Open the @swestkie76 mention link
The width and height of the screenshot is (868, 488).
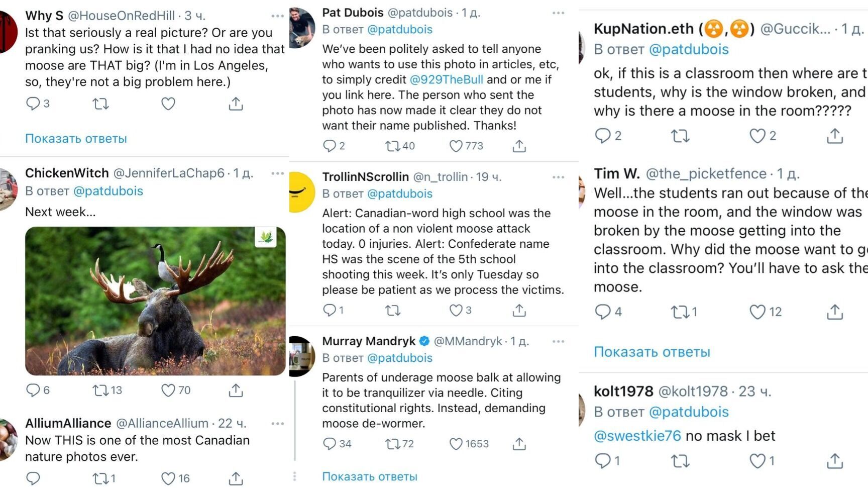(x=637, y=435)
